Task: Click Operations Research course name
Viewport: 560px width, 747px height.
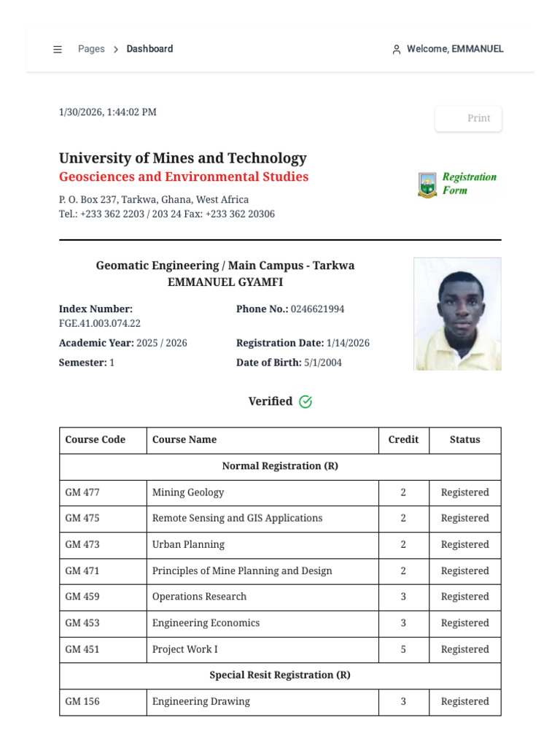Action: (x=199, y=597)
